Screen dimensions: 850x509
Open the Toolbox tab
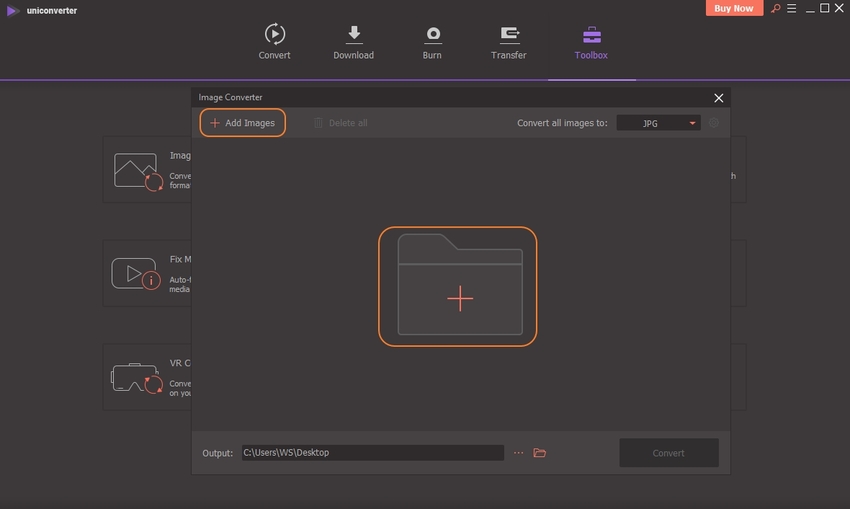[x=591, y=42]
